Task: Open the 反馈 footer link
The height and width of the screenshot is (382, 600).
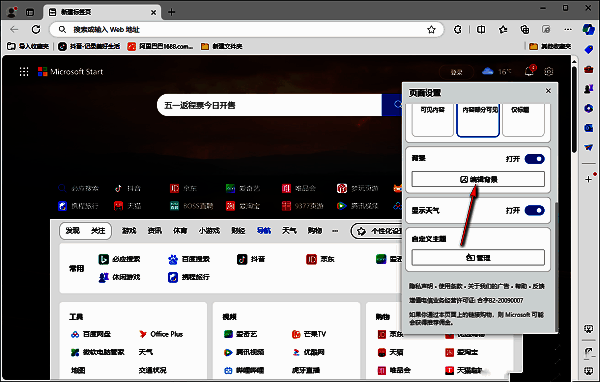Action: pyautogui.click(x=538, y=286)
